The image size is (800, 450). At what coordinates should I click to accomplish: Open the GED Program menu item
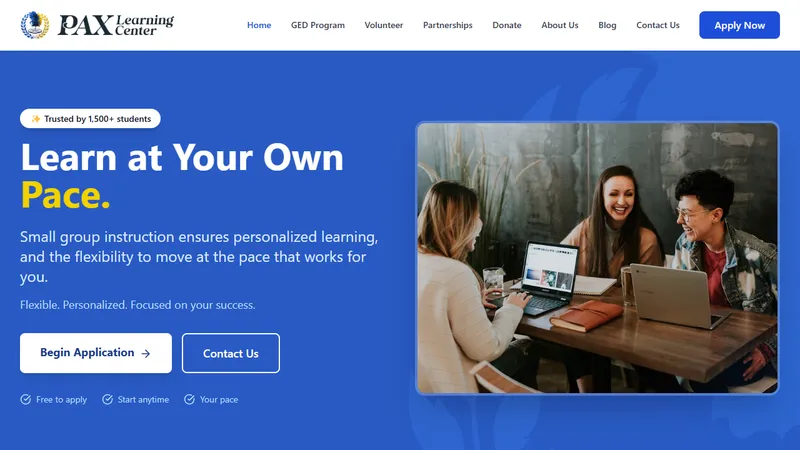click(318, 25)
